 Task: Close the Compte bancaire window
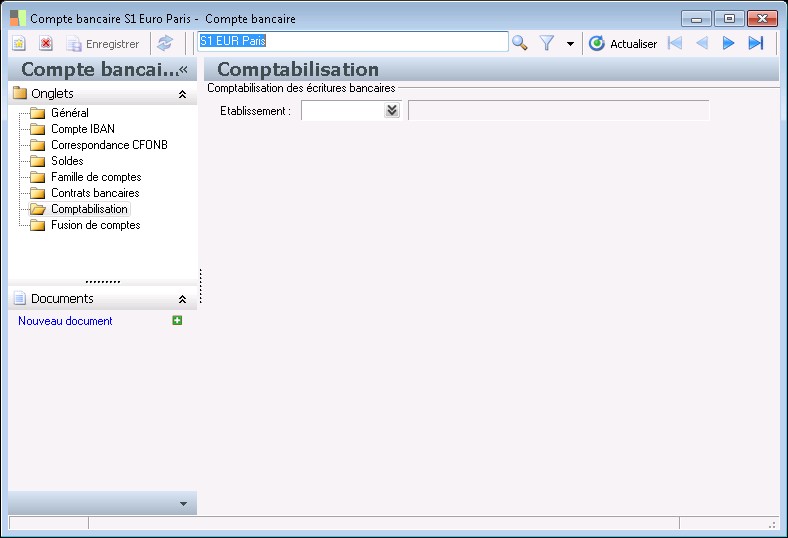coord(762,19)
